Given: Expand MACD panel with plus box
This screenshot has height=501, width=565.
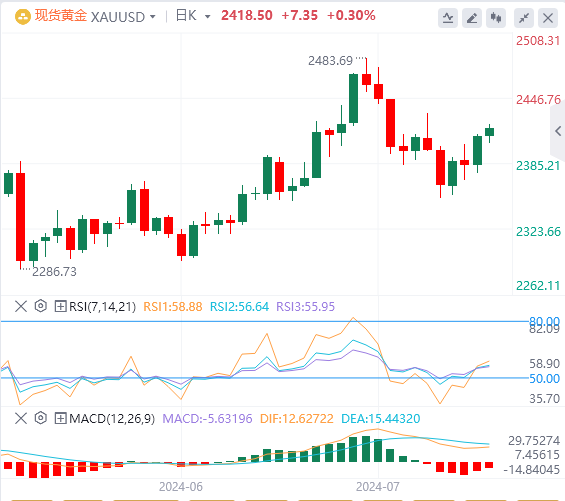Looking at the screenshot, I should pos(60,418).
